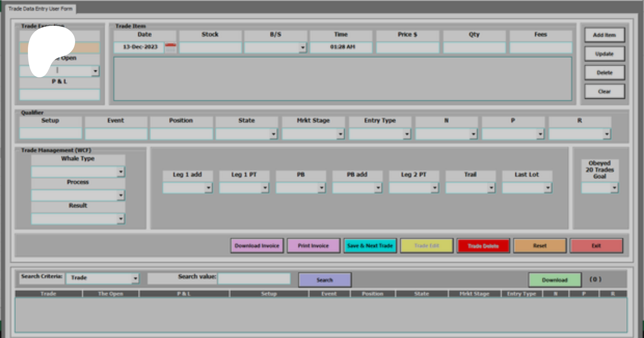Click the Stock input field

click(x=210, y=48)
